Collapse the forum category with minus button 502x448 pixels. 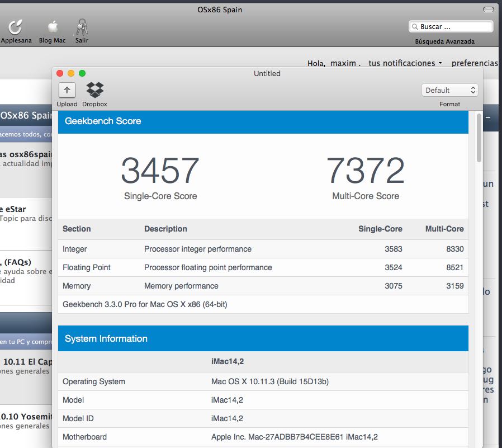(488, 117)
